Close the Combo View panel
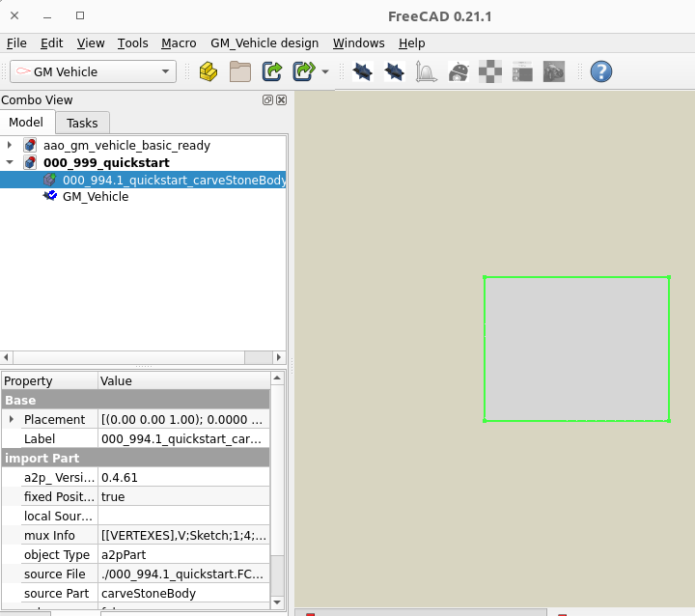Screen dimensions: 695x616 (x=281, y=100)
